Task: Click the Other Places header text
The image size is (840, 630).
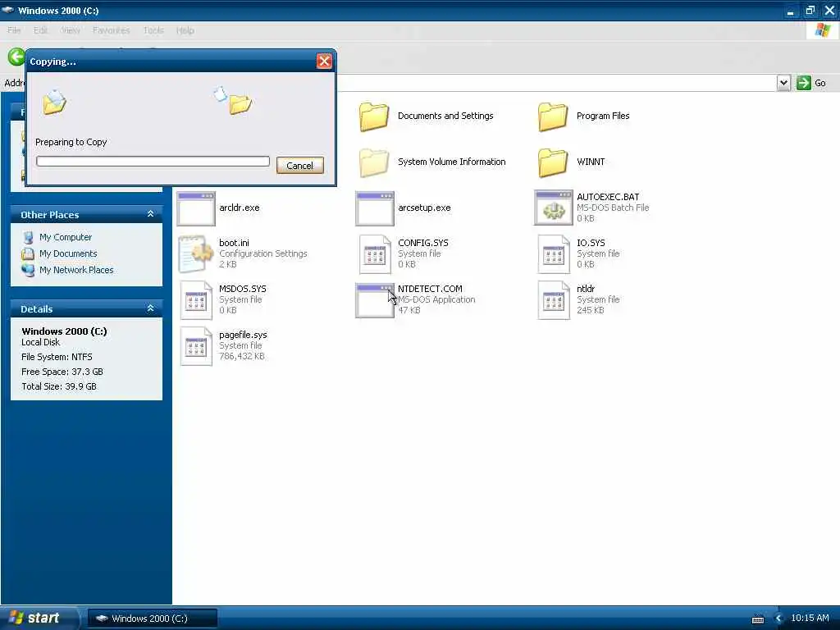Action: [50, 215]
